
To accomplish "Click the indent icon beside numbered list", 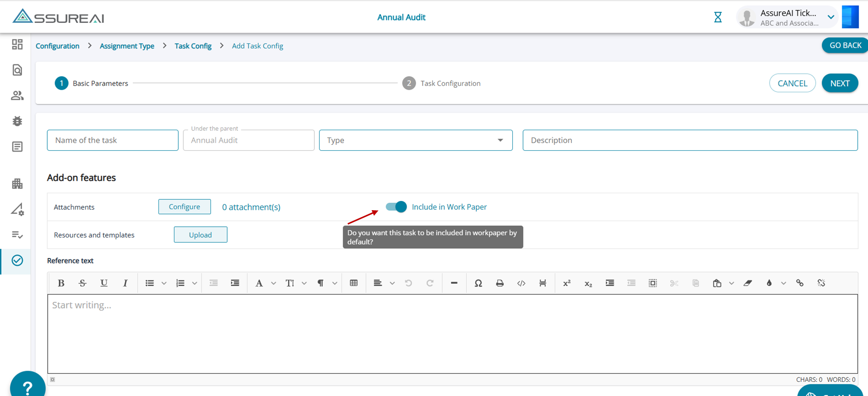I will [x=235, y=283].
